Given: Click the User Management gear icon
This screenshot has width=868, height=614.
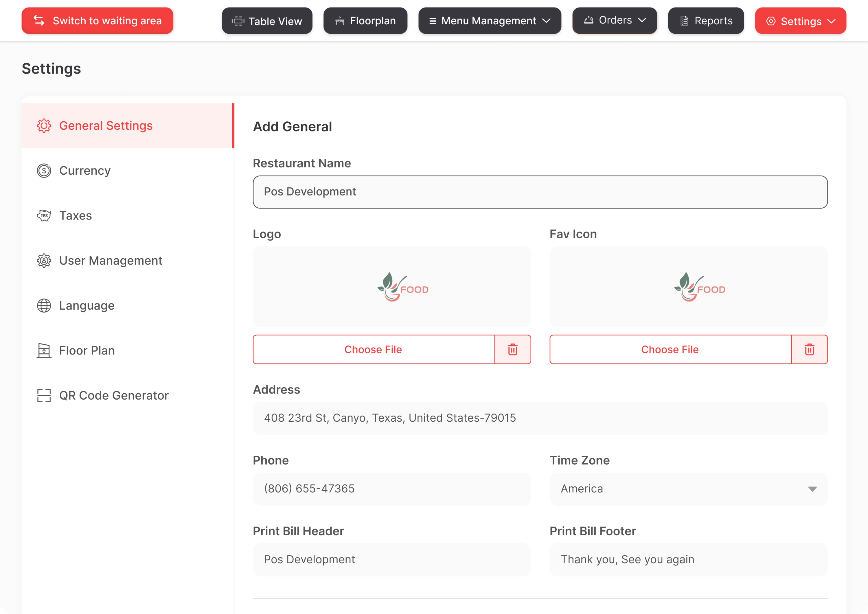Looking at the screenshot, I should [x=43, y=260].
